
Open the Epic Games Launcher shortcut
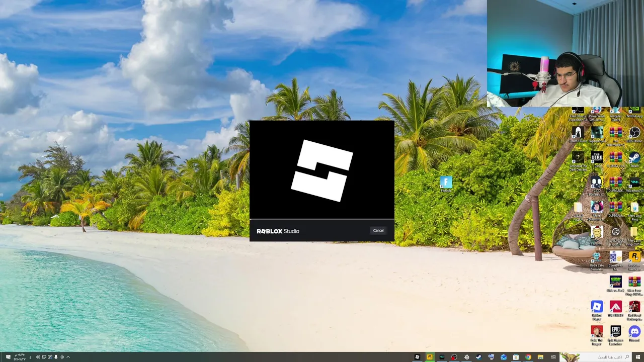pyautogui.click(x=615, y=335)
